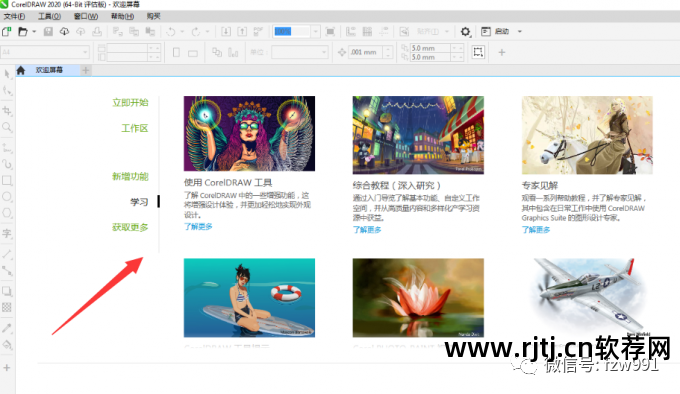Toggle the show rulers icon
Viewport: 680px width, 394px height.
tap(351, 32)
